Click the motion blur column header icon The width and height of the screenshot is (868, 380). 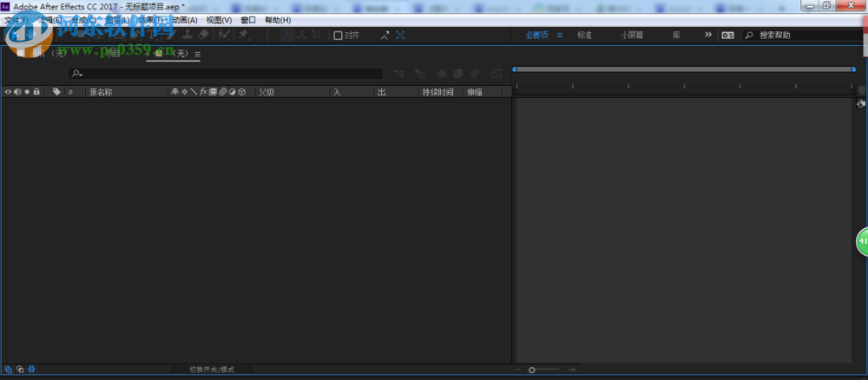(222, 92)
